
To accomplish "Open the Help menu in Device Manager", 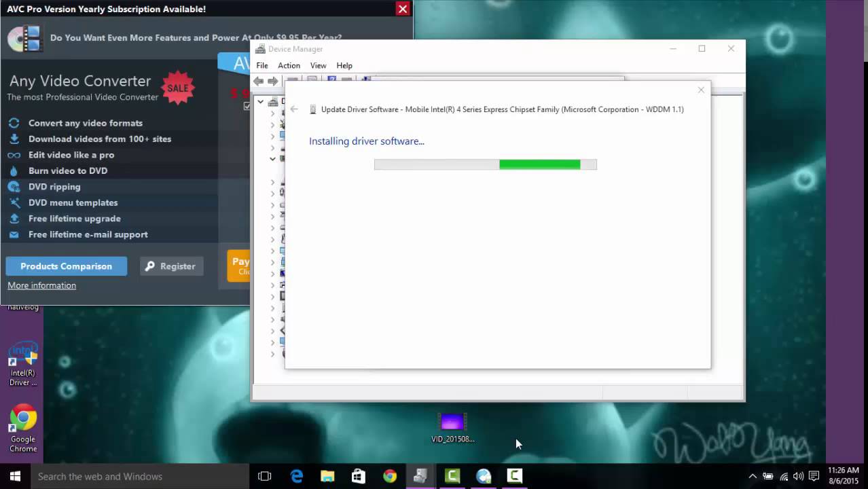I will coord(344,65).
